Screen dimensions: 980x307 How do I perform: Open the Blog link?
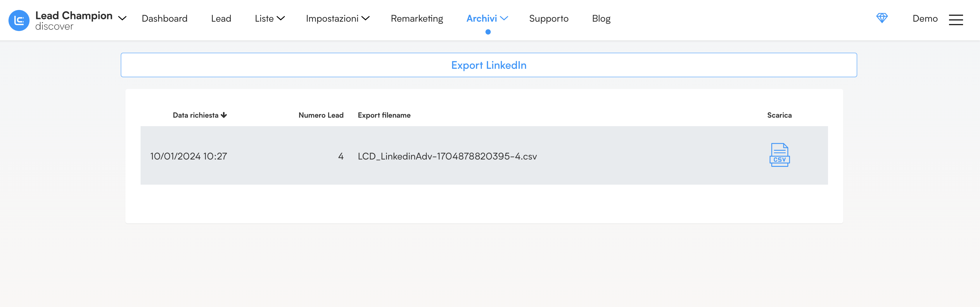click(x=601, y=18)
